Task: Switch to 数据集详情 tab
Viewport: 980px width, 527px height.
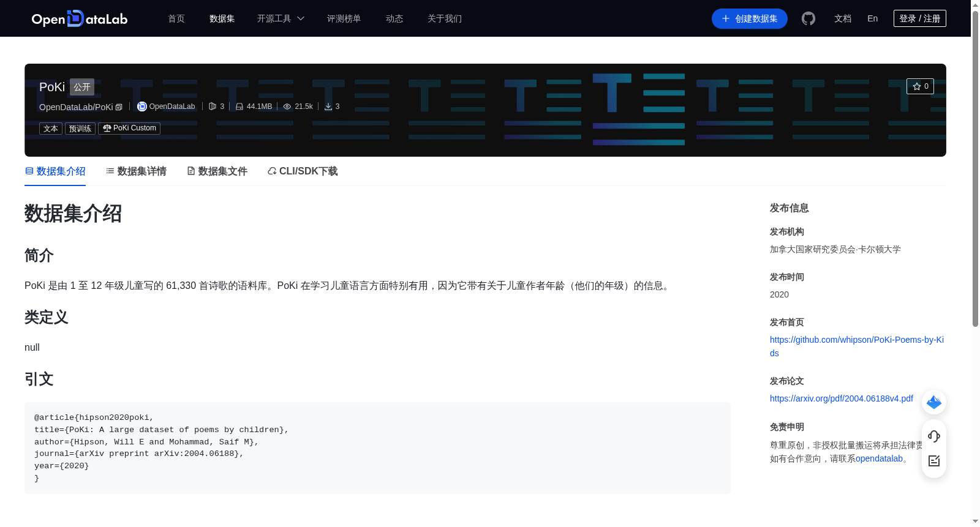Action: 136,171
